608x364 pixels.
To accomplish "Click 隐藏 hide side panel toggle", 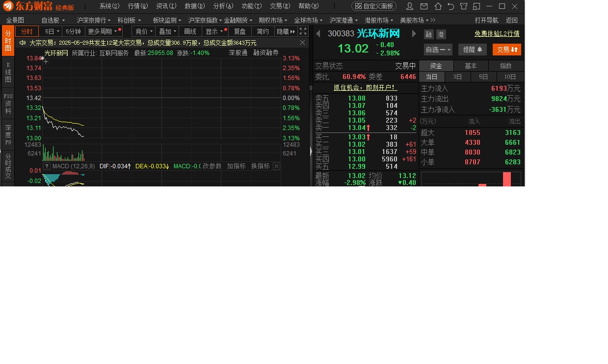I will click(x=286, y=31).
